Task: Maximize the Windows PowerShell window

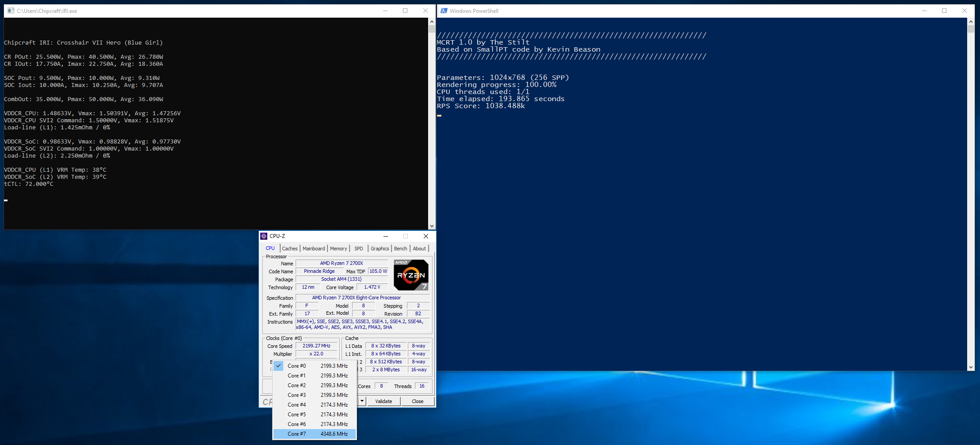Action: (x=944, y=11)
